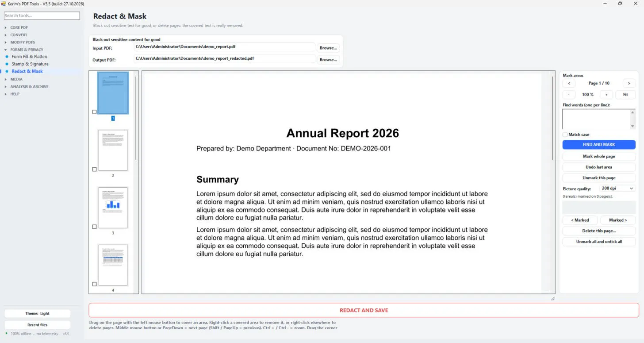
Task: Open the Stamp & Signature tool
Action: click(x=30, y=64)
